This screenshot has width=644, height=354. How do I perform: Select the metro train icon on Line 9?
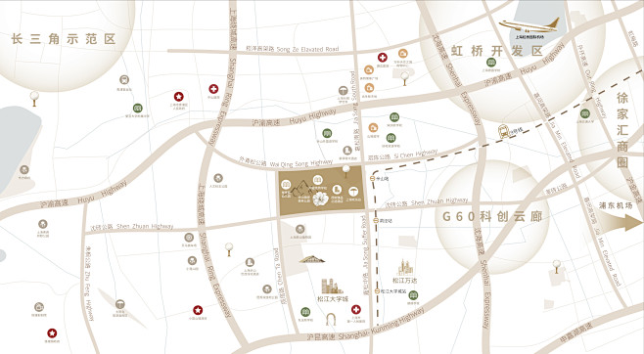(503, 131)
